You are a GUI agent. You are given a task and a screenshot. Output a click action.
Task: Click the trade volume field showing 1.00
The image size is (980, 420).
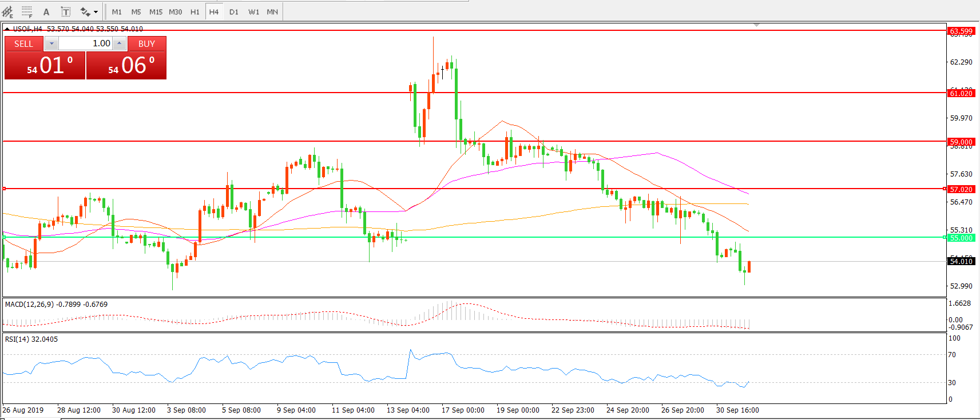(x=86, y=43)
